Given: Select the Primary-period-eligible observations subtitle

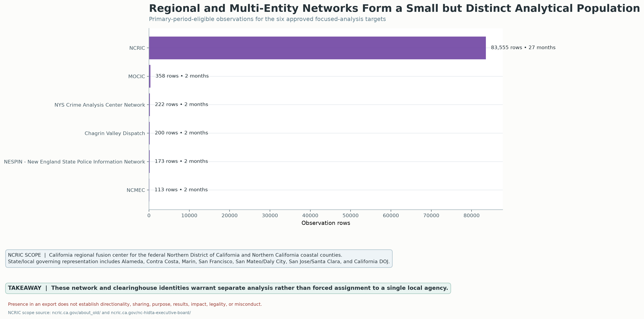Looking at the screenshot, I should pyautogui.click(x=267, y=19).
